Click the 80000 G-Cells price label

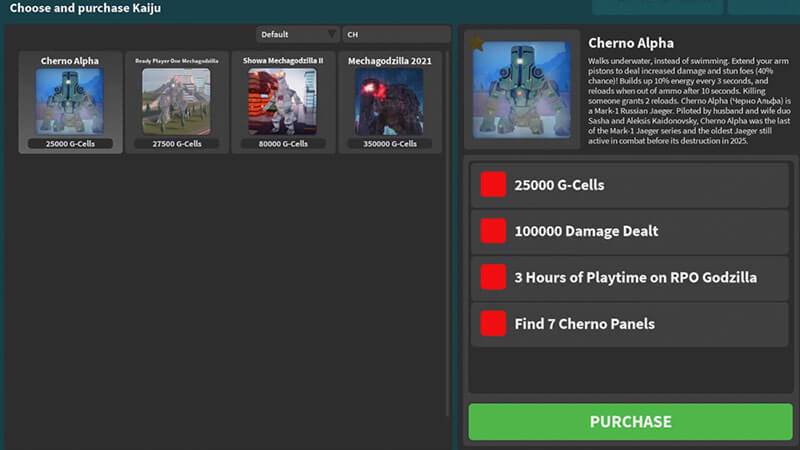(283, 144)
